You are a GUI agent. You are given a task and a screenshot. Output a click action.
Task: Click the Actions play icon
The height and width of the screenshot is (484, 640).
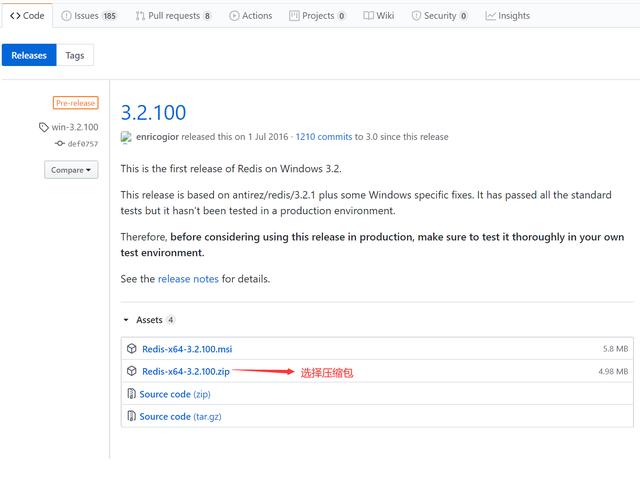click(x=234, y=16)
